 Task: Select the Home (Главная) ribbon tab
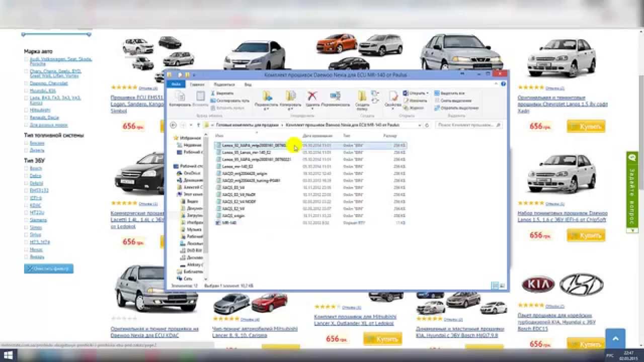click(197, 84)
